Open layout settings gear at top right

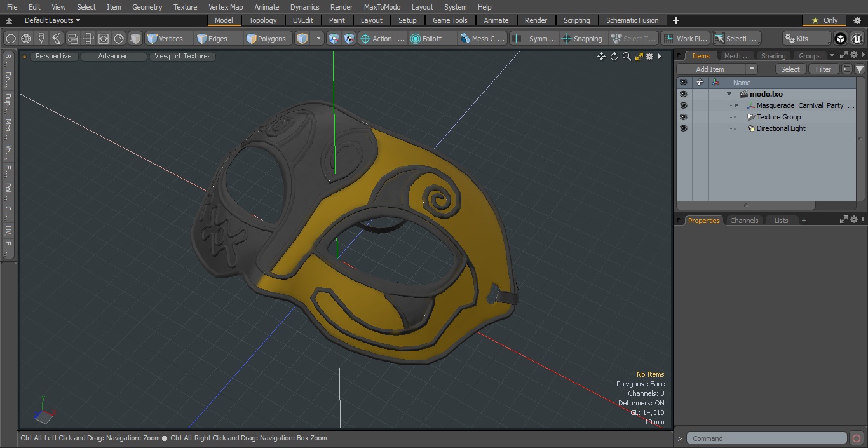tap(857, 20)
